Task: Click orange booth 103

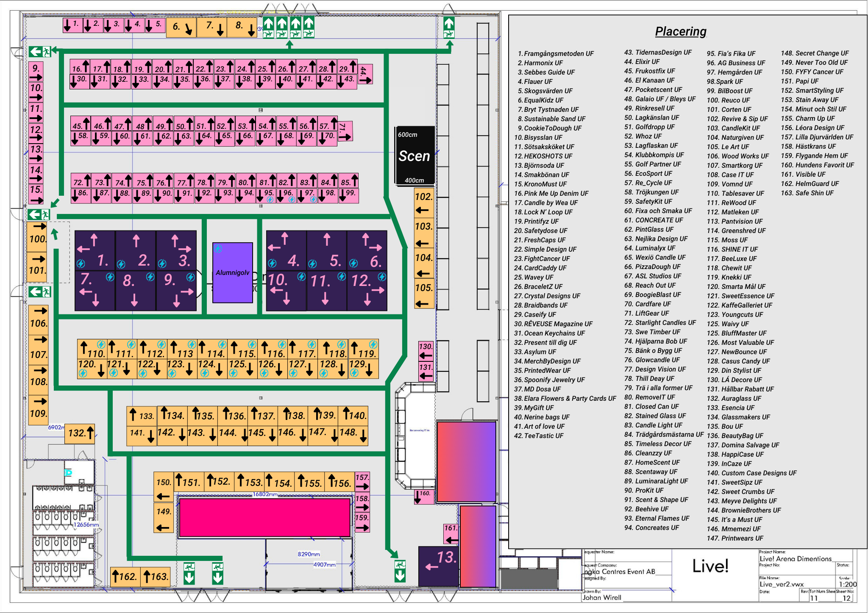Action: (x=424, y=233)
